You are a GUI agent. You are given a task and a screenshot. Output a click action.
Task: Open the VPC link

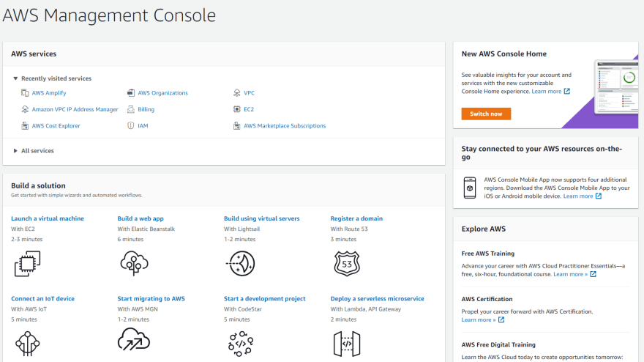point(249,93)
